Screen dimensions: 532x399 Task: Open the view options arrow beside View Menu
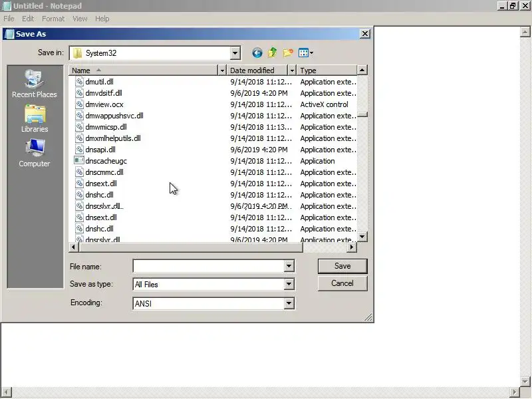(x=311, y=53)
